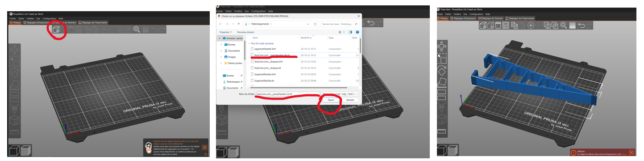Switch to 3D editor view in empty-plate window
The image size is (644, 161).
pyautogui.click(x=14, y=151)
